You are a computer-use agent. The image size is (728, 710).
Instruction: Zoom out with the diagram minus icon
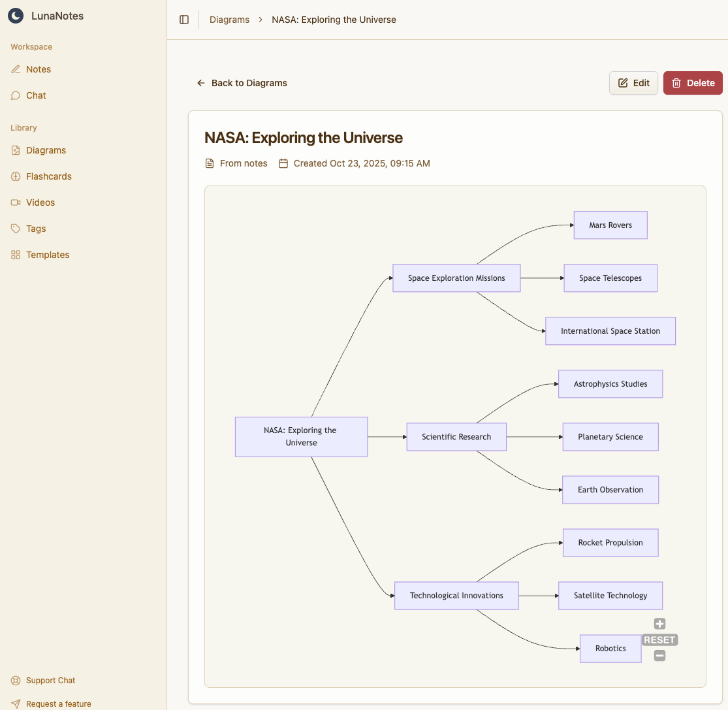point(659,656)
